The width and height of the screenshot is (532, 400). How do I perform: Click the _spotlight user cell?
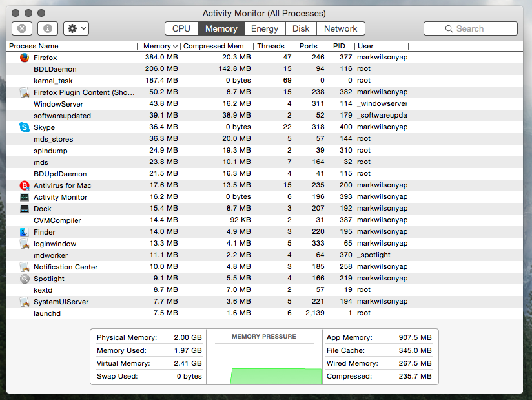pos(374,255)
